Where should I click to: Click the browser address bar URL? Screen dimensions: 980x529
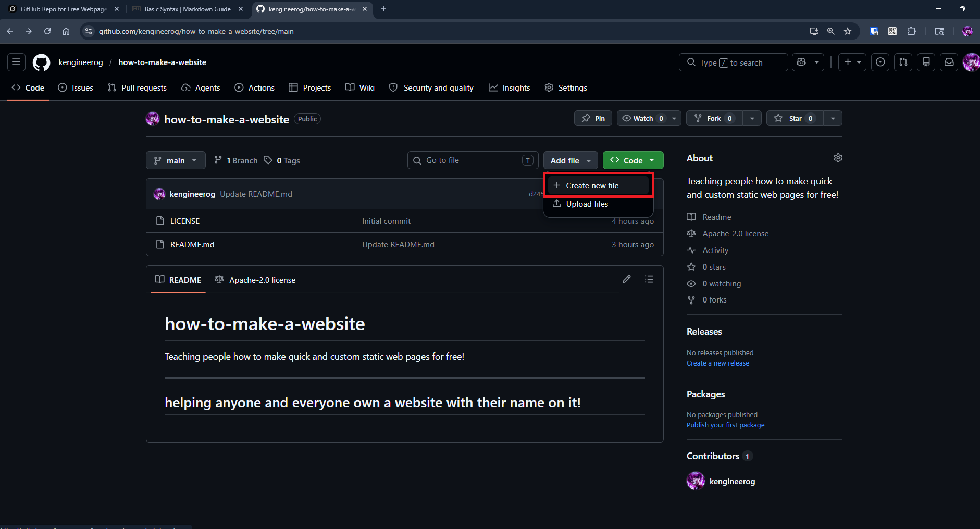[196, 31]
